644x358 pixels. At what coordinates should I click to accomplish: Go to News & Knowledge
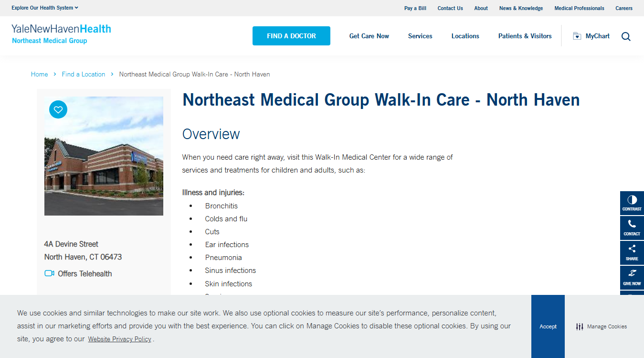point(521,8)
